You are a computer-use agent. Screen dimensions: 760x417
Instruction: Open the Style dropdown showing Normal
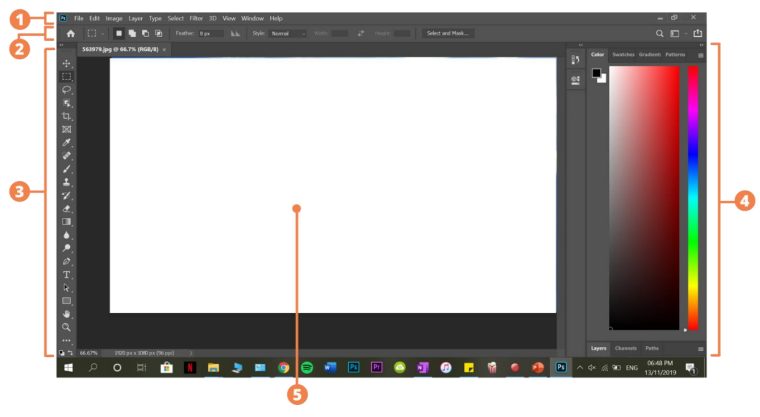click(288, 33)
